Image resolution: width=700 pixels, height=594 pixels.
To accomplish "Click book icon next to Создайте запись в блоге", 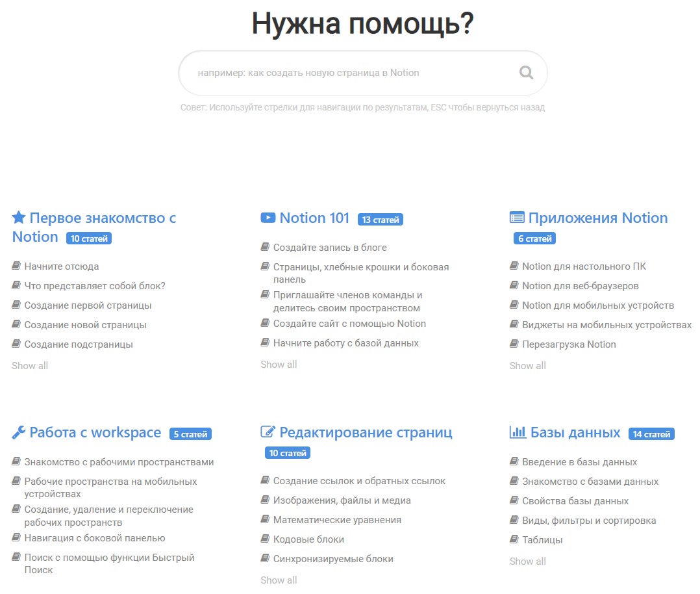I will 265,247.
